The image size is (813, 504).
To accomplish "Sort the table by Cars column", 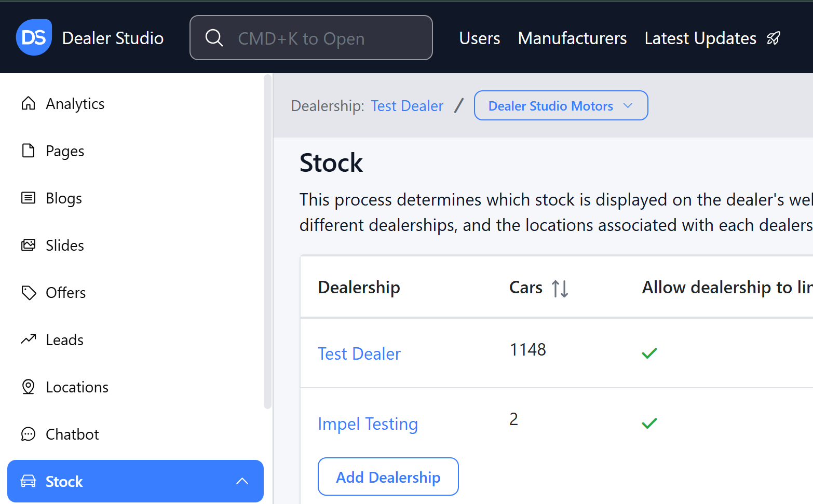I will click(x=560, y=288).
